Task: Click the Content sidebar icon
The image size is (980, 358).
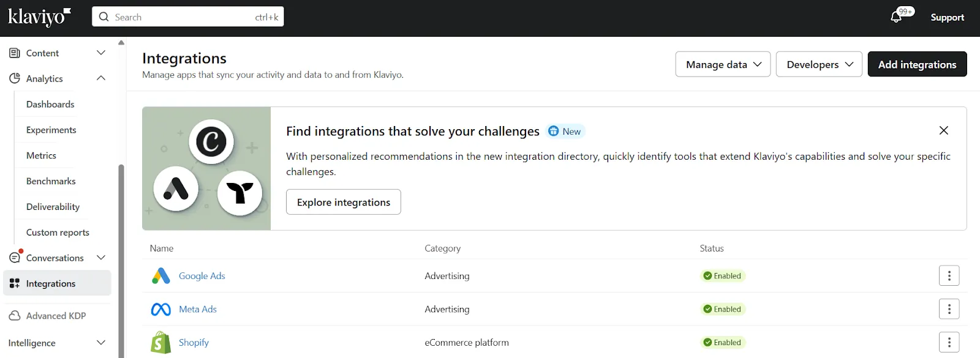Action: (15, 53)
